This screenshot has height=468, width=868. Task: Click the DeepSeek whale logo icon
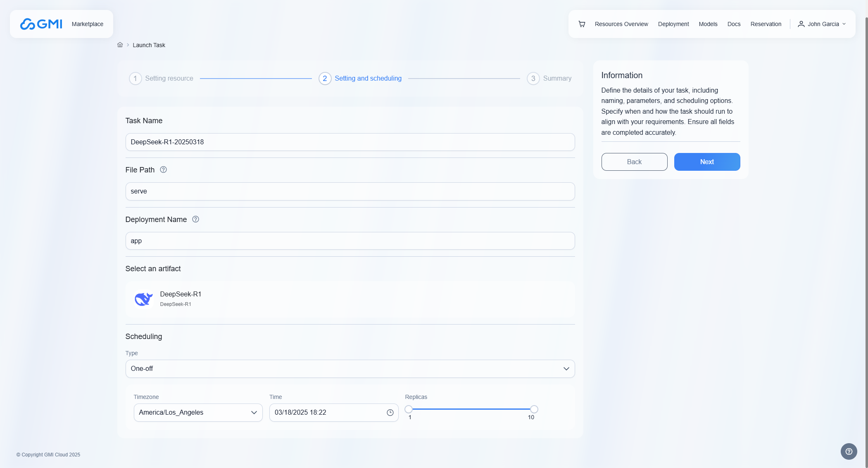tap(144, 299)
